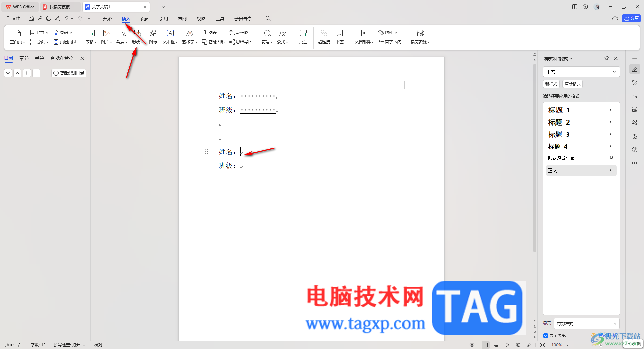Switch to 章节 tab in navigation pane

24,58
